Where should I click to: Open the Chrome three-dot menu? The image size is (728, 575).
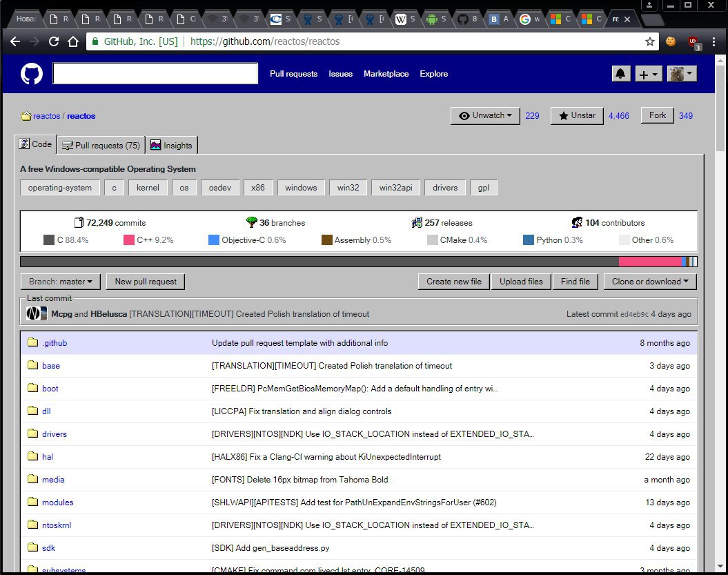714,42
